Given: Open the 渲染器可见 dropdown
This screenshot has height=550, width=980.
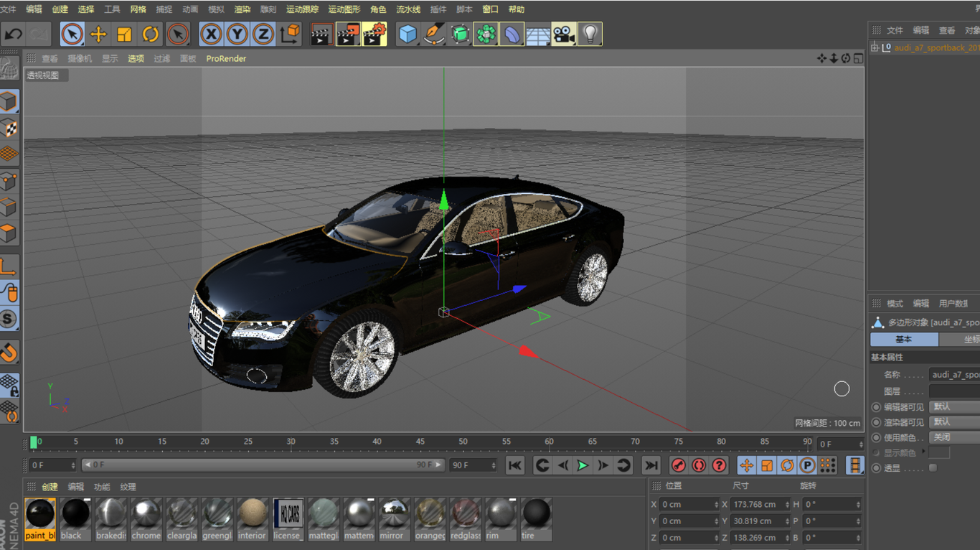Looking at the screenshot, I should pos(955,421).
